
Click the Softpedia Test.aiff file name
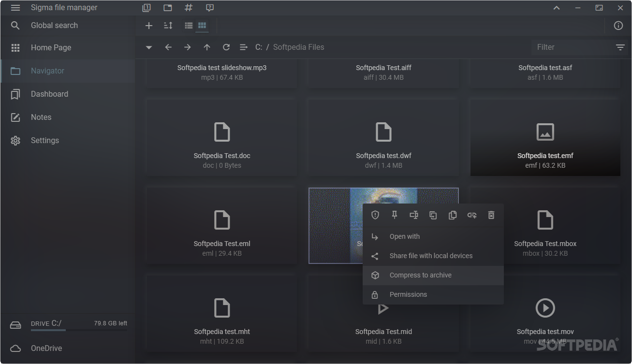click(x=383, y=68)
